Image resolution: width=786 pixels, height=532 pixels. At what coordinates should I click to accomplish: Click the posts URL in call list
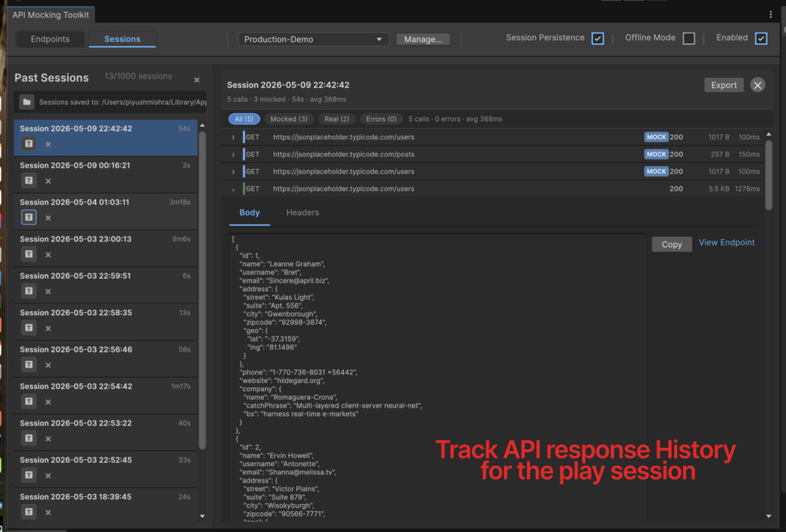(x=343, y=154)
